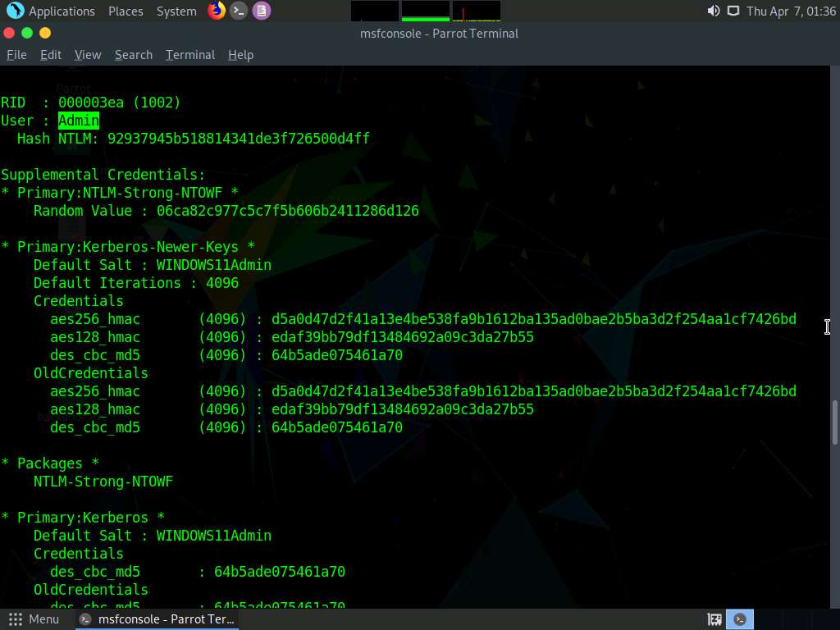Expand the System menu

click(176, 11)
